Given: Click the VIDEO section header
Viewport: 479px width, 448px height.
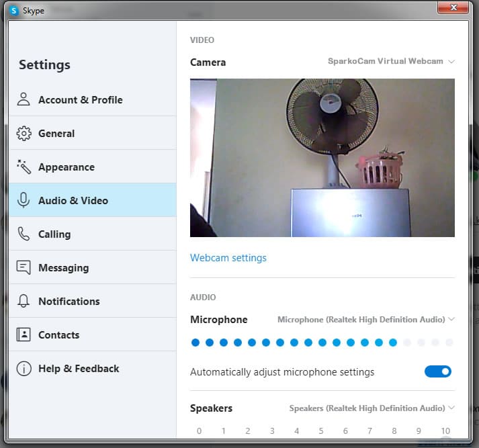Looking at the screenshot, I should pyautogui.click(x=202, y=40).
